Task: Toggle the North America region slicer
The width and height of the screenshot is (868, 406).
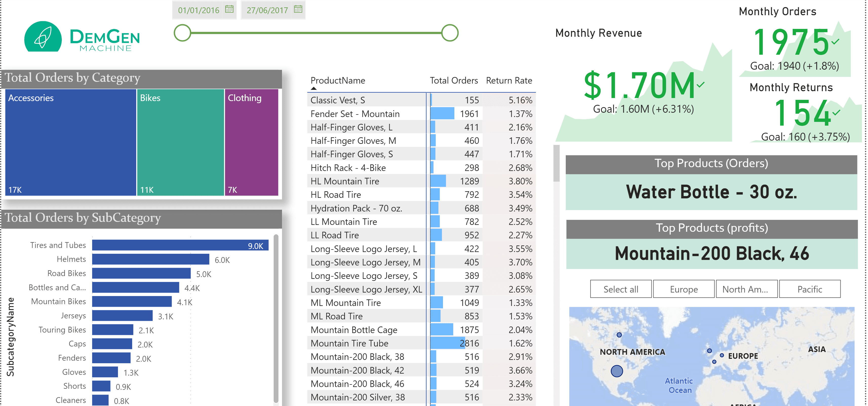Action: point(746,289)
